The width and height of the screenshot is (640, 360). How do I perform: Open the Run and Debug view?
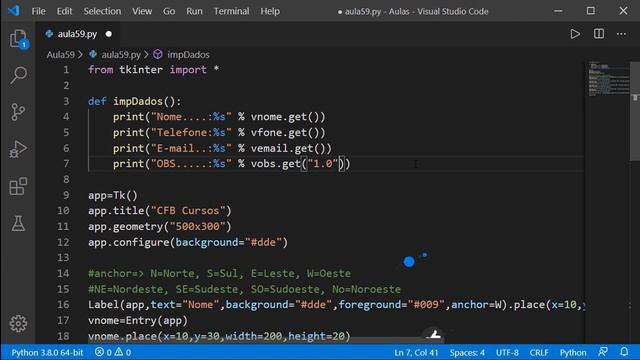pos(18,149)
